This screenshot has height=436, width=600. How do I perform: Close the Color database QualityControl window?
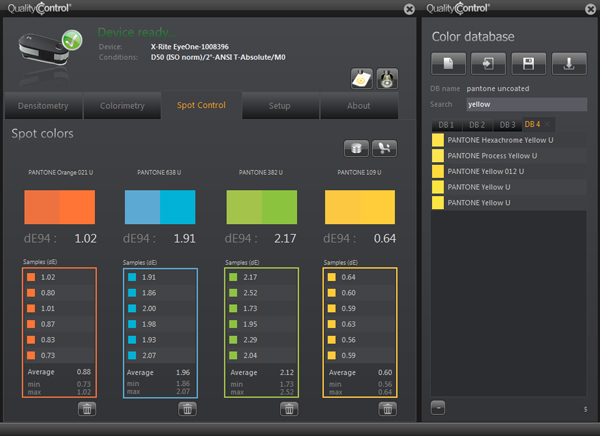click(x=590, y=9)
